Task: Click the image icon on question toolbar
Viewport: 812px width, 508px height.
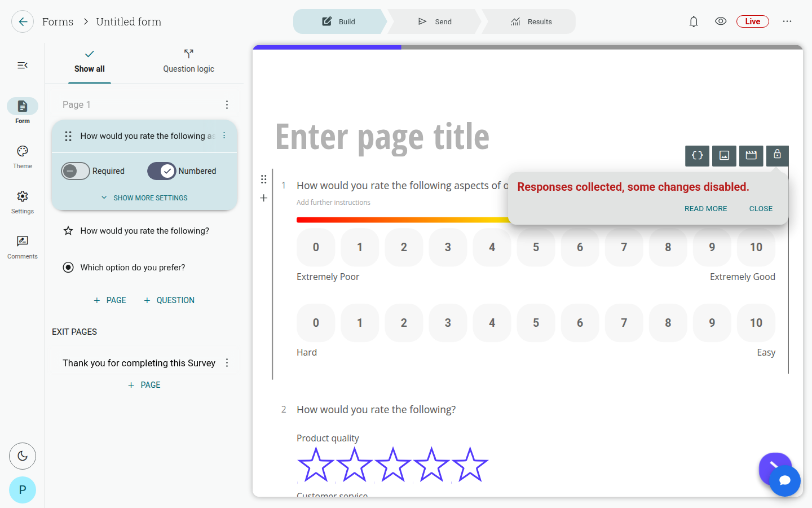Action: (724, 155)
